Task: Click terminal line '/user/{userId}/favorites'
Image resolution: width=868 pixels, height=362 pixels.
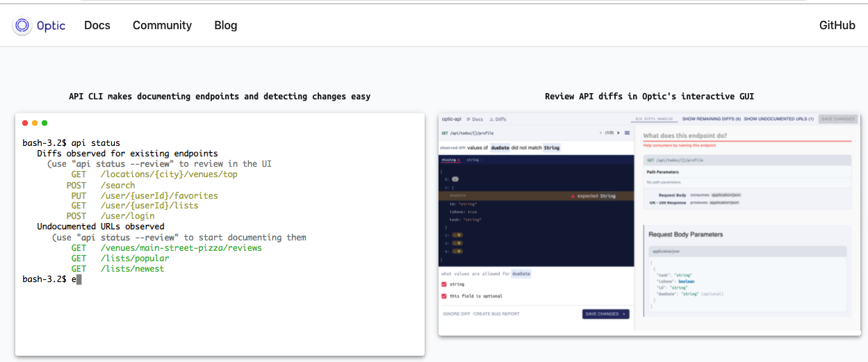Action: [x=159, y=195]
